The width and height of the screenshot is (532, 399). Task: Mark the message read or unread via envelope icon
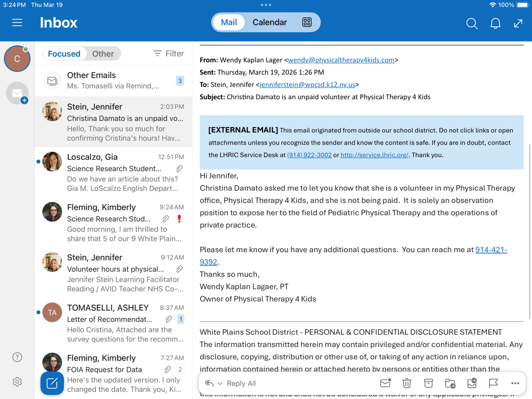pos(385,383)
